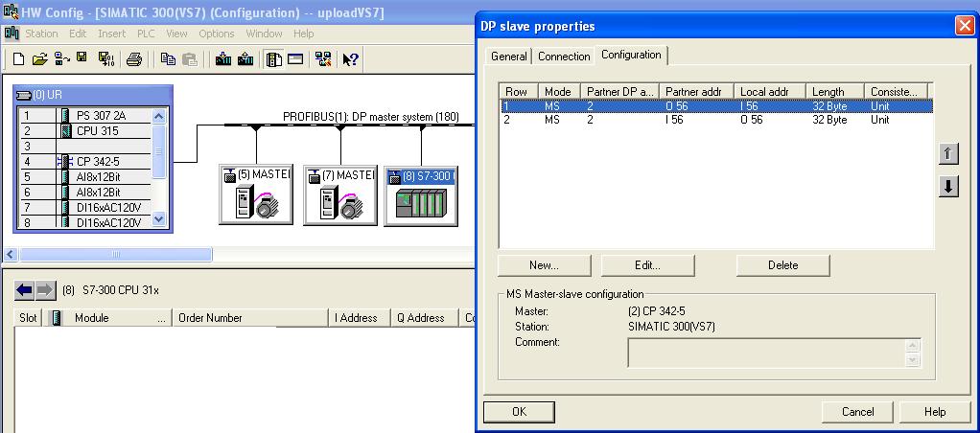Open the Station menu

pyautogui.click(x=41, y=34)
